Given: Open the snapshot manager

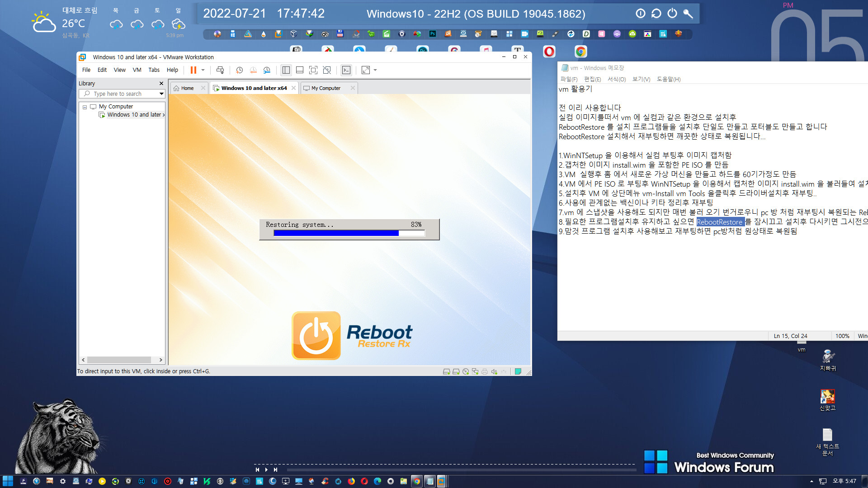Looking at the screenshot, I should click(267, 70).
